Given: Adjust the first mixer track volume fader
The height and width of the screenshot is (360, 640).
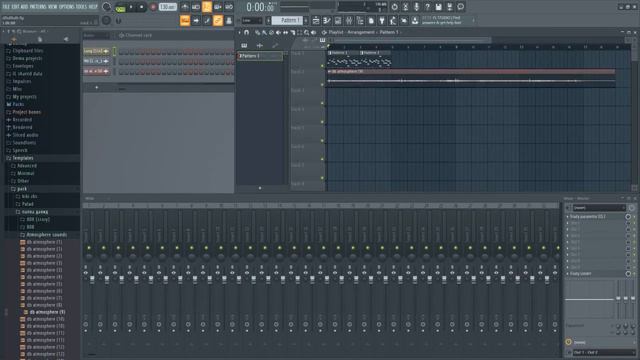Looking at the screenshot, I should [x=92, y=279].
